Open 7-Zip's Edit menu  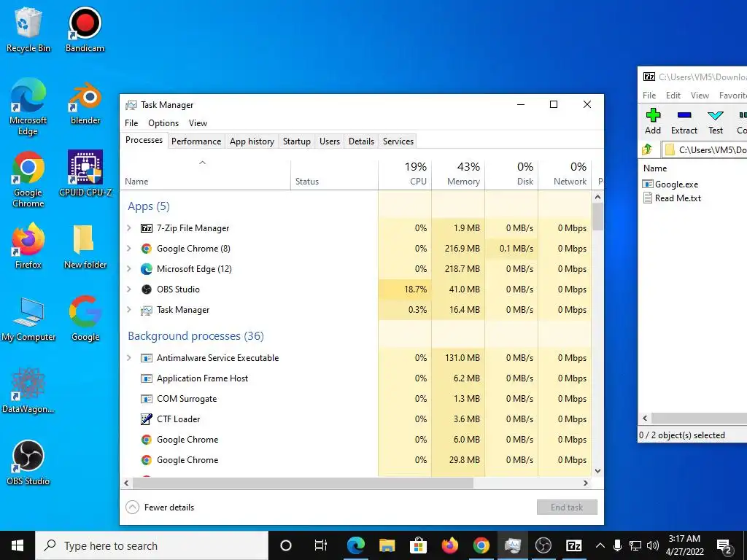(673, 96)
